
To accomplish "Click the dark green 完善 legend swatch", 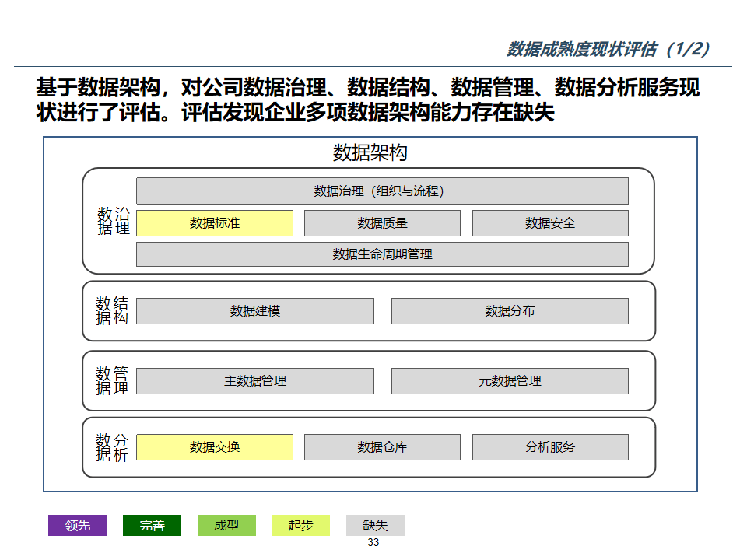I will [152, 525].
